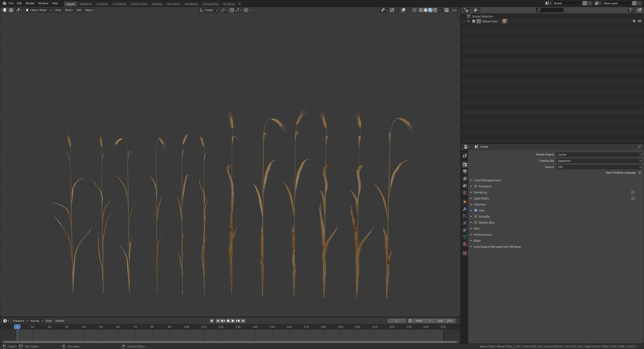Toggle X-Ray view icon

[414, 10]
